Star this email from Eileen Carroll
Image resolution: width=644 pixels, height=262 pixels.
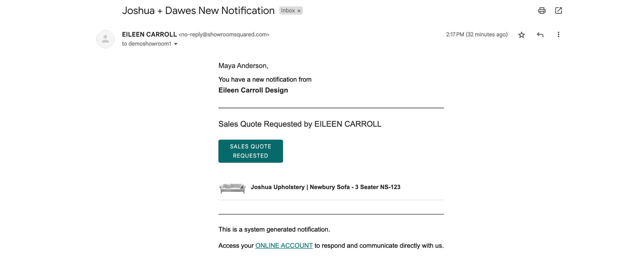pyautogui.click(x=521, y=35)
